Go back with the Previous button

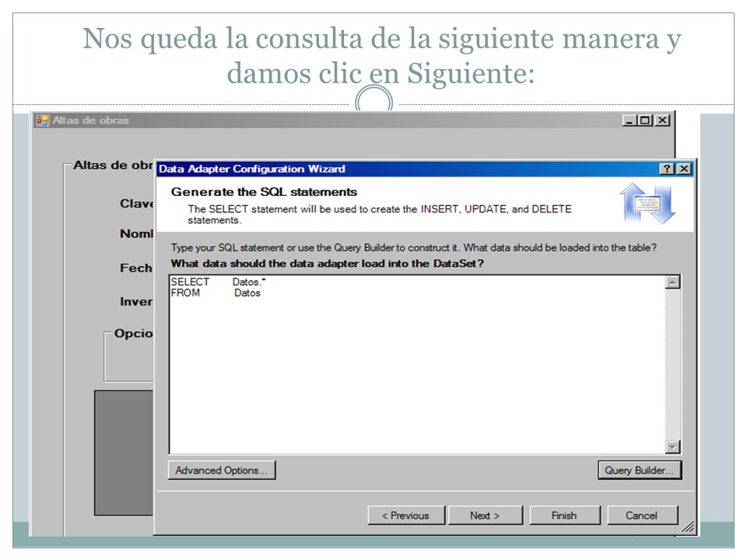pyautogui.click(x=406, y=515)
